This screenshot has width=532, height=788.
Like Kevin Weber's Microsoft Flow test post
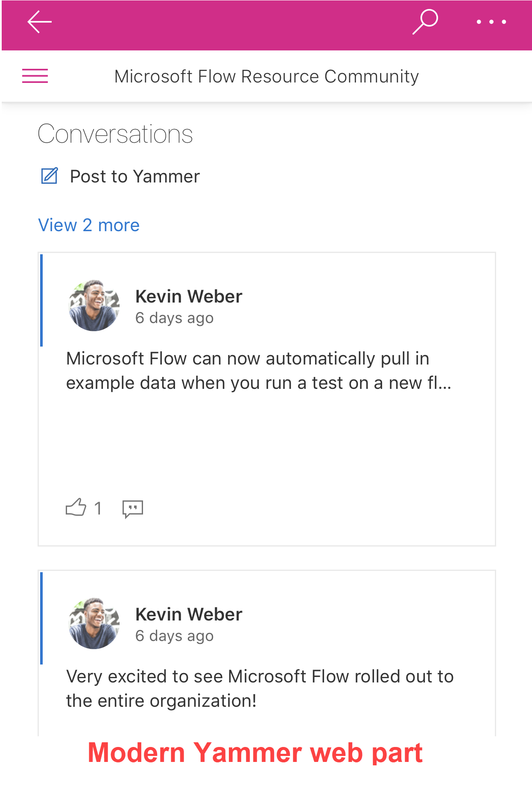(x=76, y=508)
